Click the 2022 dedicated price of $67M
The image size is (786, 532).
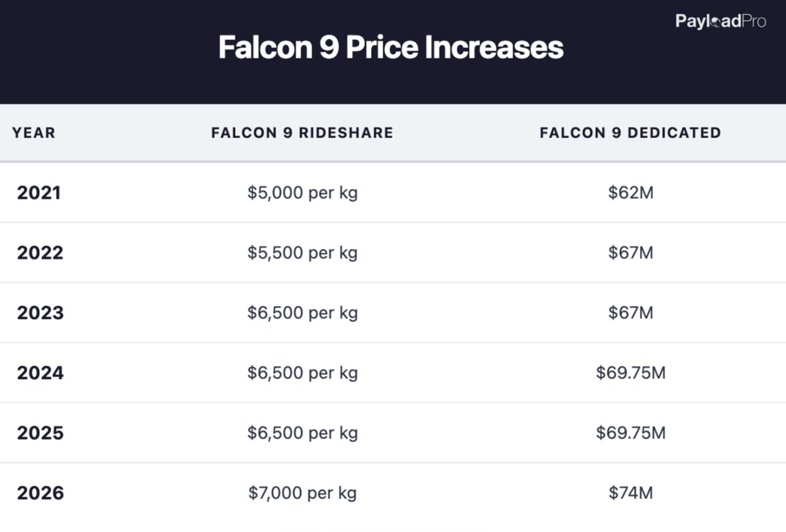tap(630, 253)
